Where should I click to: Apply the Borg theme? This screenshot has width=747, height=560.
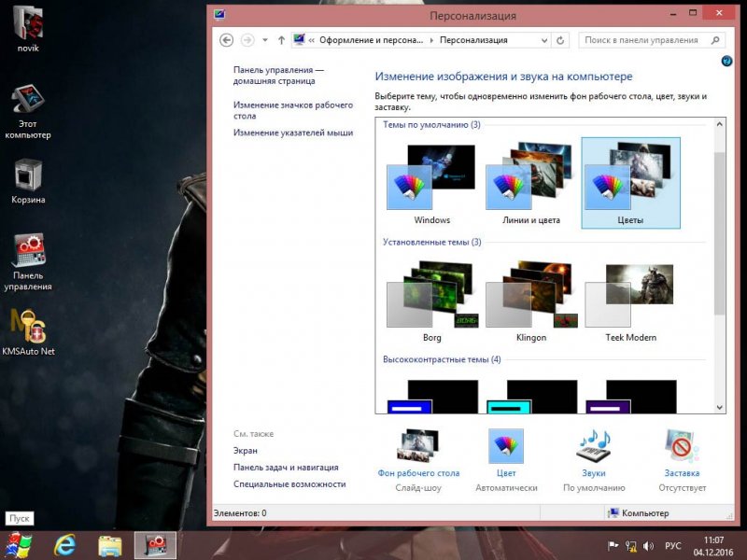(x=431, y=300)
